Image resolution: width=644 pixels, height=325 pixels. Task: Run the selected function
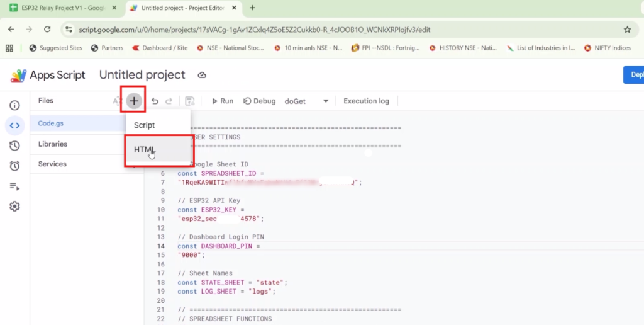223,101
